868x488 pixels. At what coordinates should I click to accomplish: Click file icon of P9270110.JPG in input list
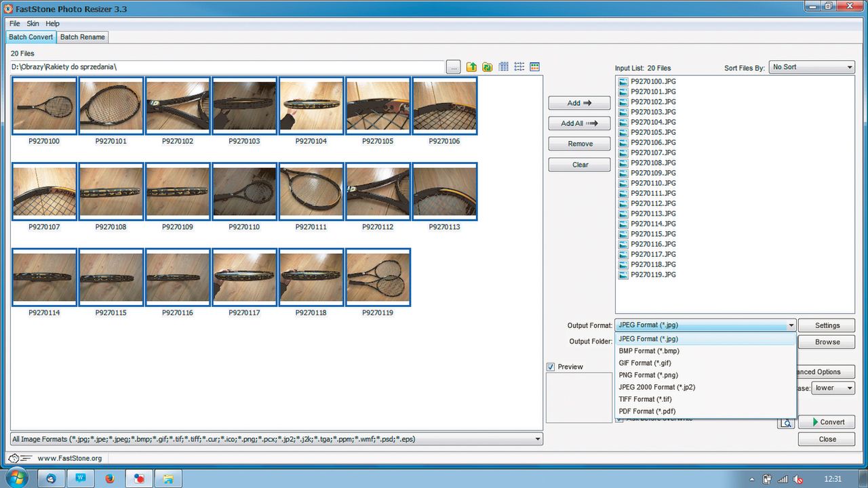click(x=623, y=183)
